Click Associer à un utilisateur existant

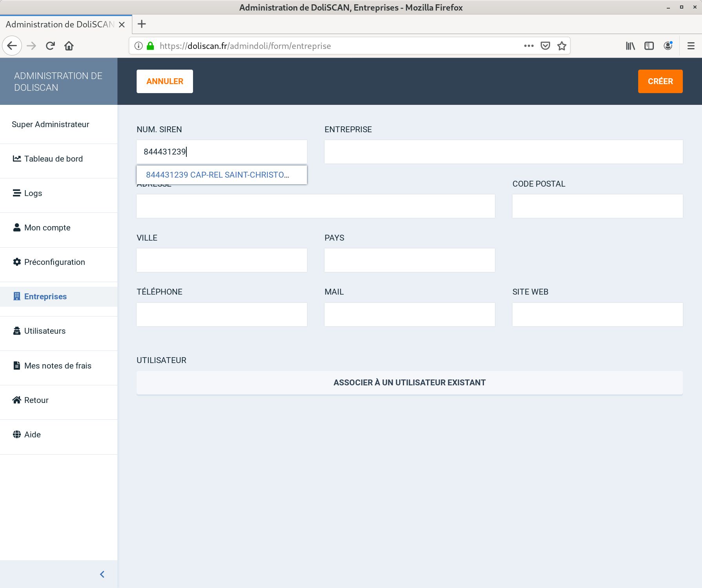click(x=409, y=383)
